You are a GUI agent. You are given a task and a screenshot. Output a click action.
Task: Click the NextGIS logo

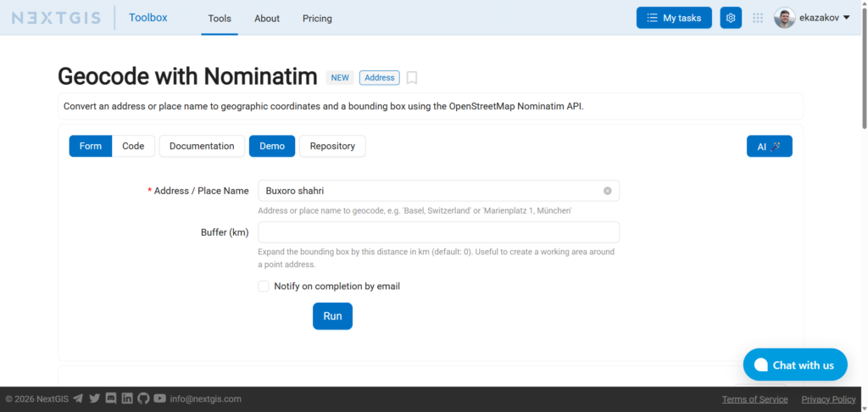pyautogui.click(x=56, y=18)
